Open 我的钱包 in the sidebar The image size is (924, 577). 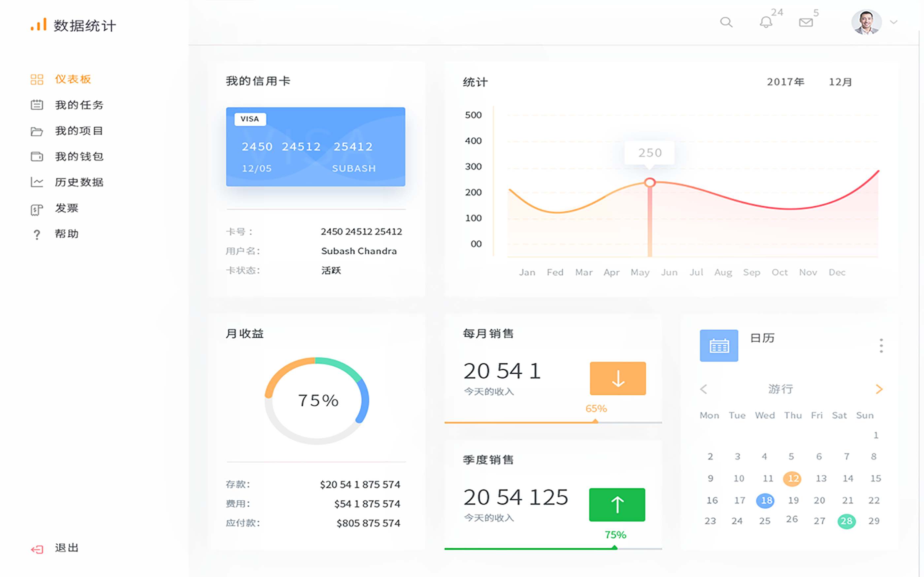point(79,156)
